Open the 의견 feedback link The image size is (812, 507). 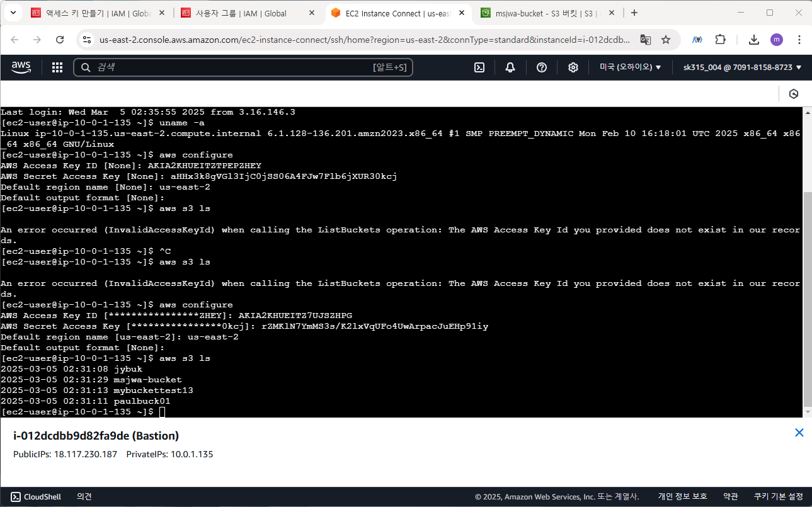click(84, 497)
